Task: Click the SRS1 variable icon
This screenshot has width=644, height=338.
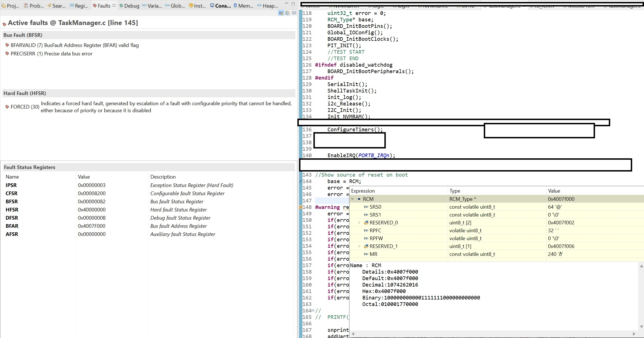Action: point(366,215)
